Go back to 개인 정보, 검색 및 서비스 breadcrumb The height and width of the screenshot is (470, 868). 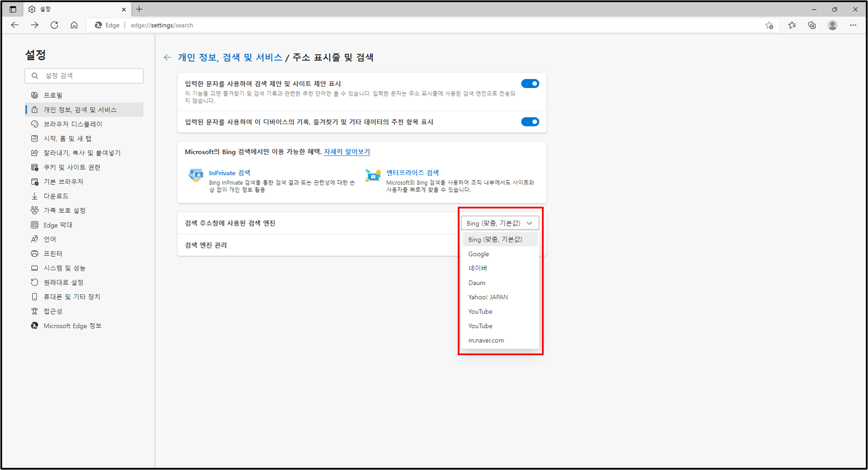(x=230, y=57)
